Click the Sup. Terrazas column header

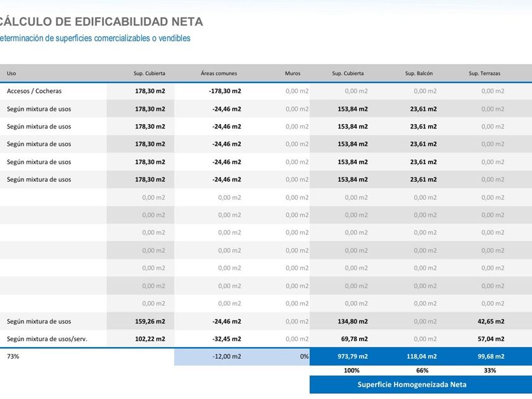(484, 73)
